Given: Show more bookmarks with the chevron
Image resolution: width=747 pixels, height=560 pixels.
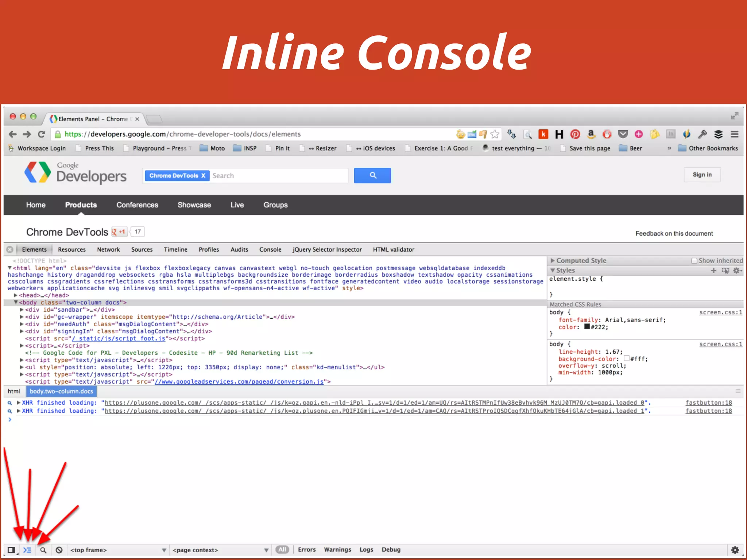Looking at the screenshot, I should pyautogui.click(x=669, y=148).
